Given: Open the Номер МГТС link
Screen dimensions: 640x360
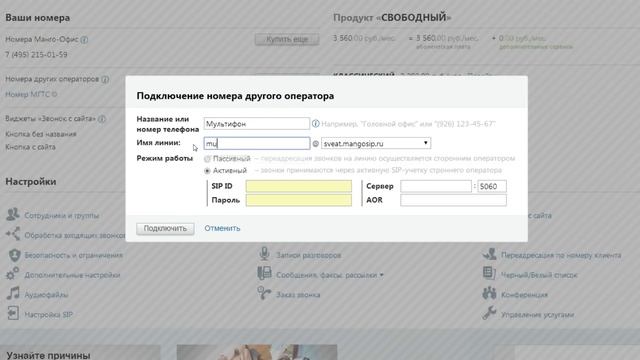Looking at the screenshot, I should coord(27,94).
